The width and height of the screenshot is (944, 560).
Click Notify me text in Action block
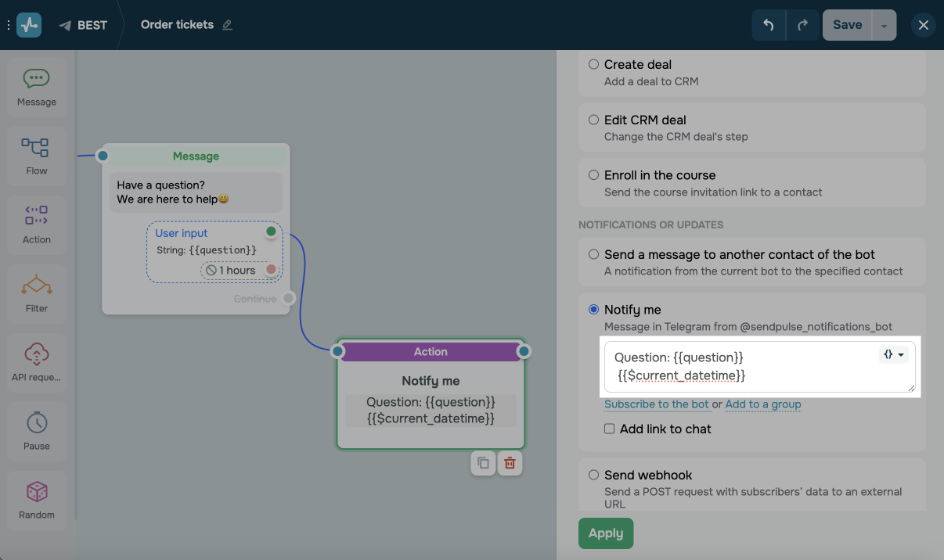pos(431,381)
